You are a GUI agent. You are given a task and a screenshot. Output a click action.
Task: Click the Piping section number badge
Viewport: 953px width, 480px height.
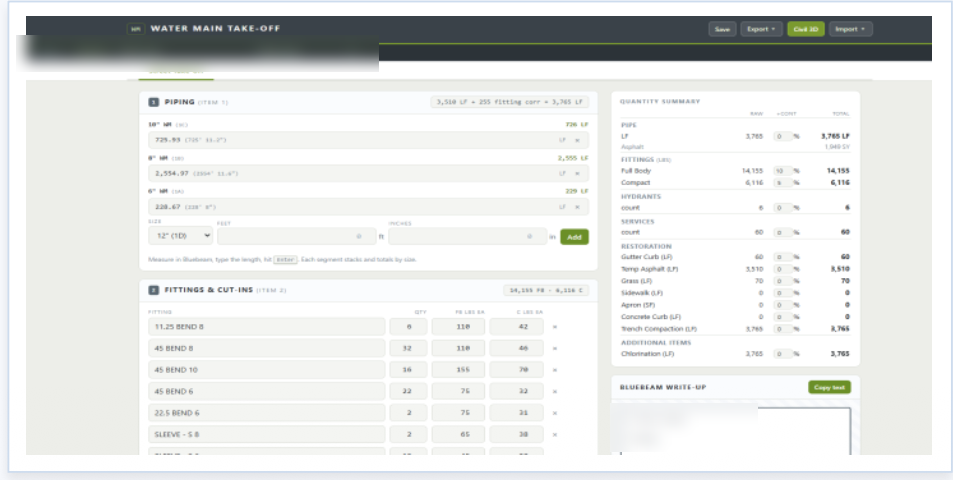(154, 102)
